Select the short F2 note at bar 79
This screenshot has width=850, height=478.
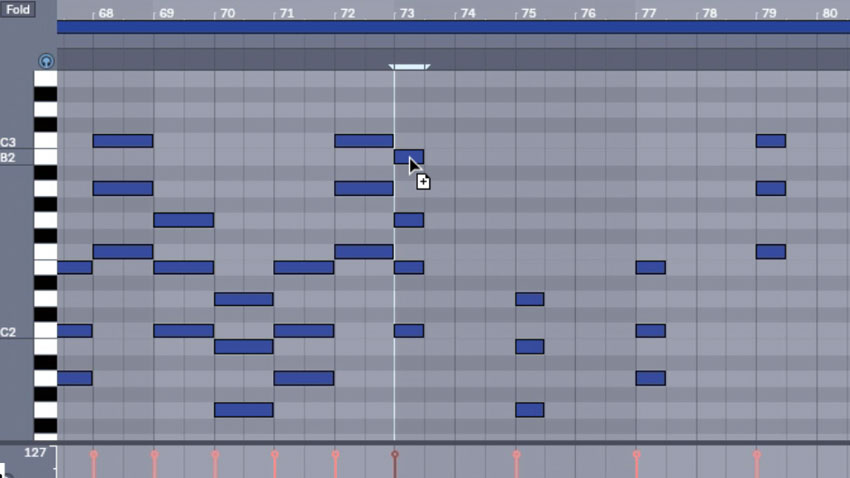pyautogui.click(x=771, y=251)
